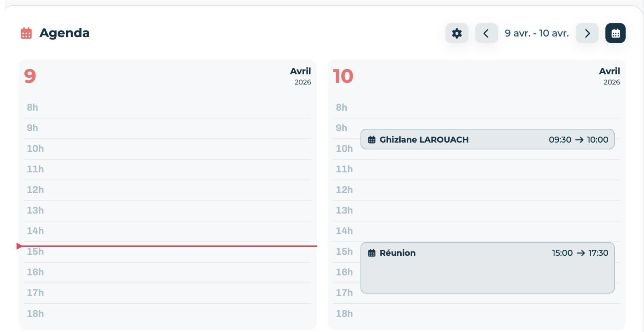Image resolution: width=644 pixels, height=332 pixels.
Task: Go to next dates with right chevron
Action: coord(587,33)
